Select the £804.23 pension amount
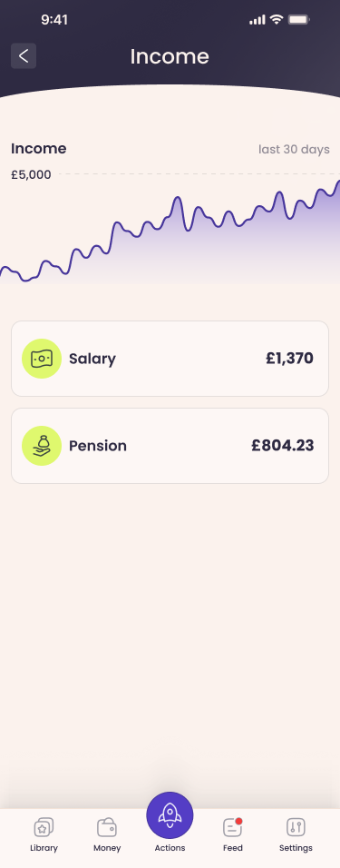340x868 pixels. pyautogui.click(x=283, y=446)
